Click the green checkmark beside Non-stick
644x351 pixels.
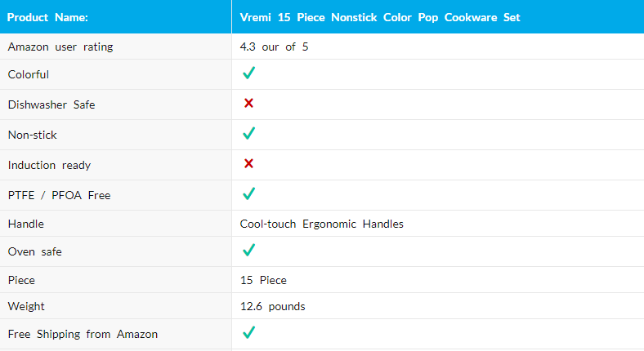(249, 134)
